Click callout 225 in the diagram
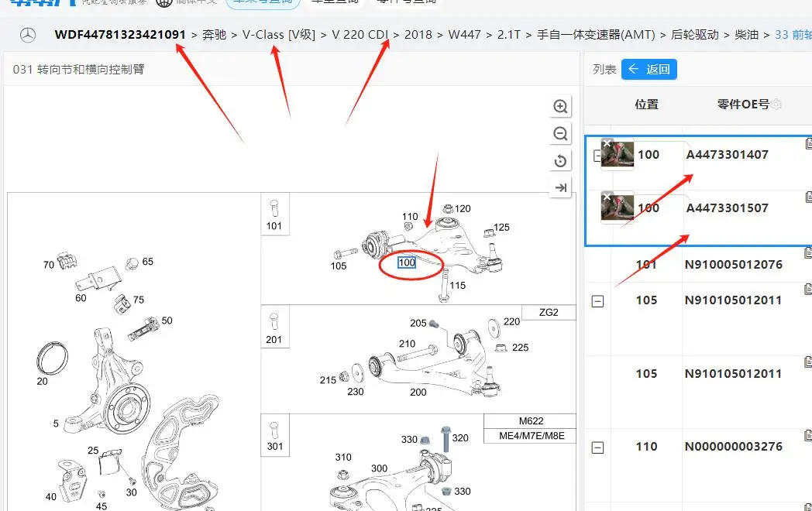 [521, 348]
